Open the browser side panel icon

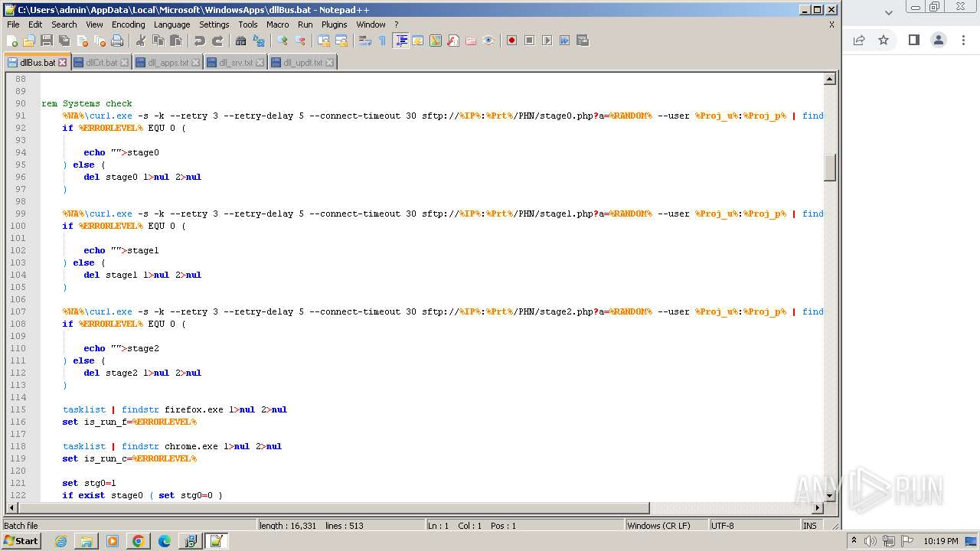[x=913, y=40]
